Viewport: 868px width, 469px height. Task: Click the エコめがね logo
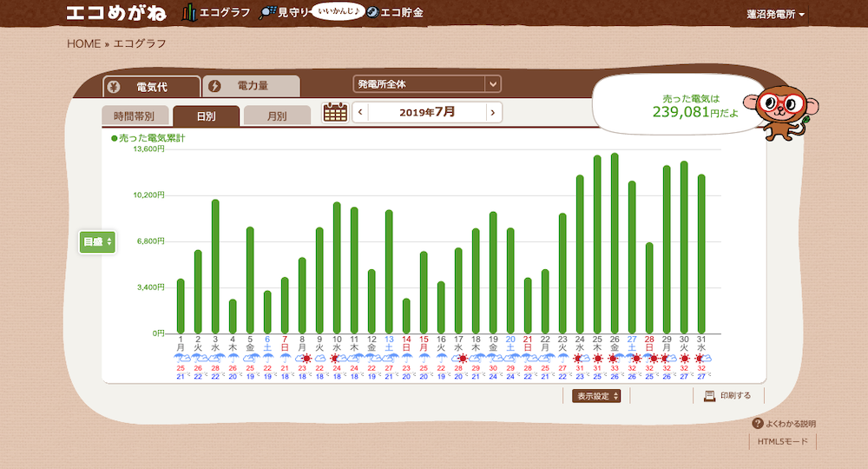[x=116, y=13]
